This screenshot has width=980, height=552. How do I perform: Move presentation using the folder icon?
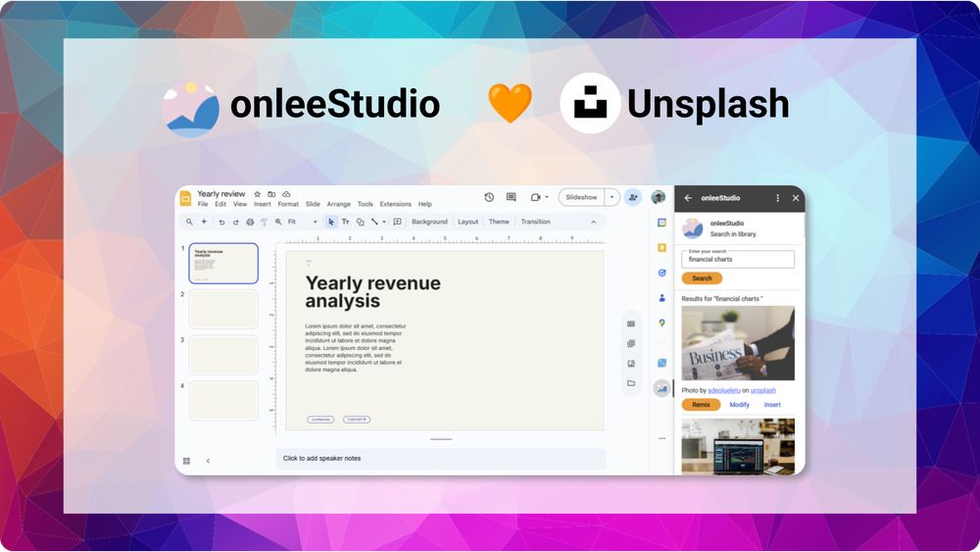point(271,194)
